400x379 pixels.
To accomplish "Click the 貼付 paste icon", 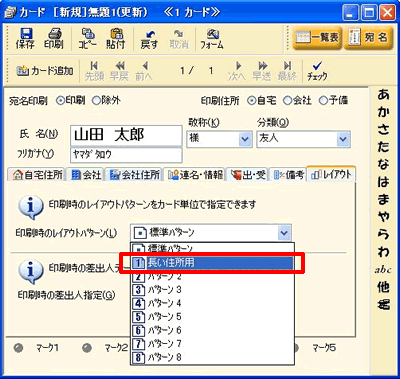I will 116,39.
